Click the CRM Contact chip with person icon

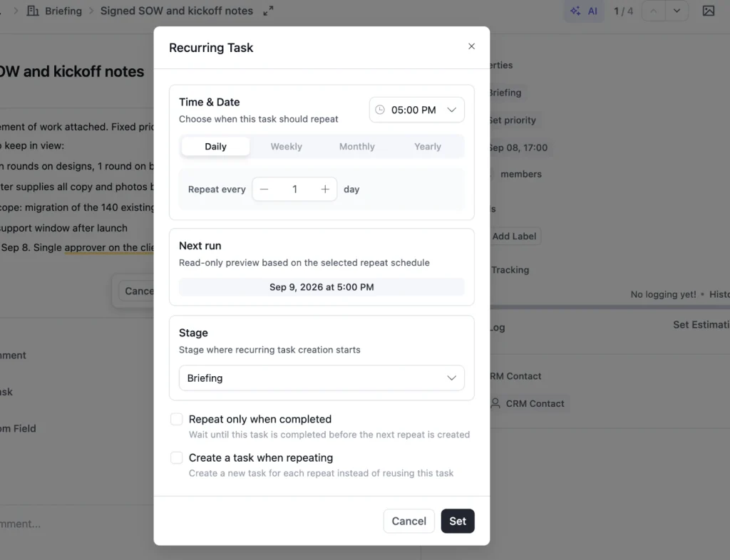pos(528,404)
